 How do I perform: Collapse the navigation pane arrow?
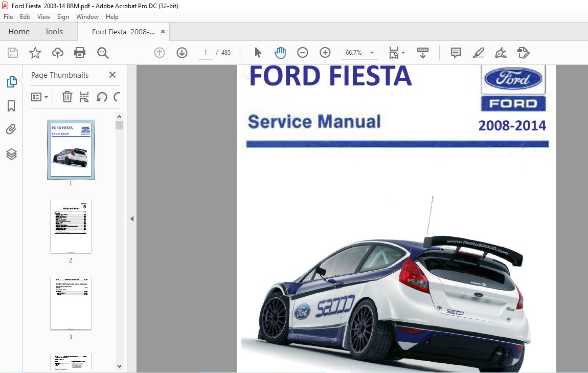[x=131, y=219]
